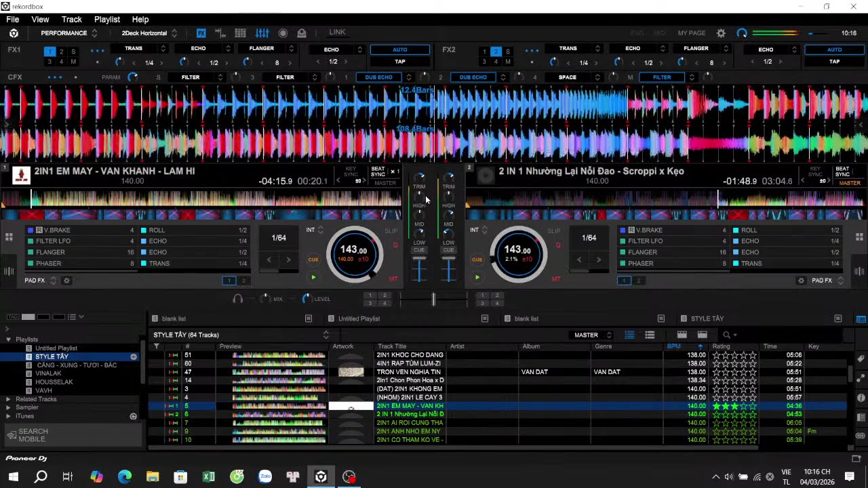Click the waveform zoom/beat-grid icon

click(x=220, y=33)
